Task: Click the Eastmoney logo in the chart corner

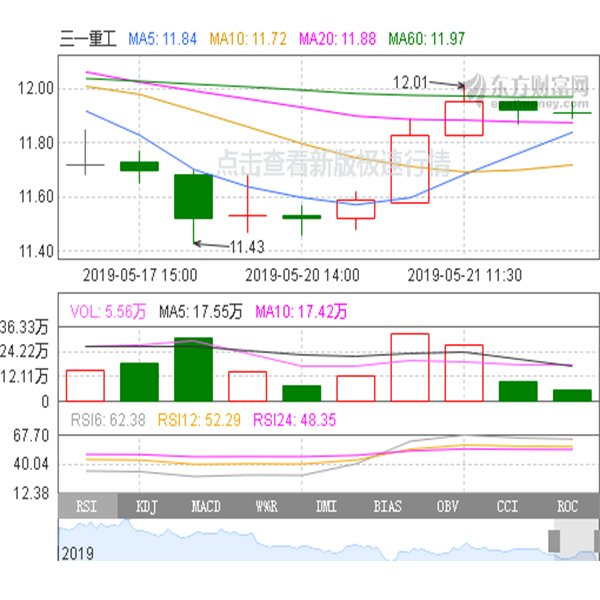Action: (x=528, y=90)
